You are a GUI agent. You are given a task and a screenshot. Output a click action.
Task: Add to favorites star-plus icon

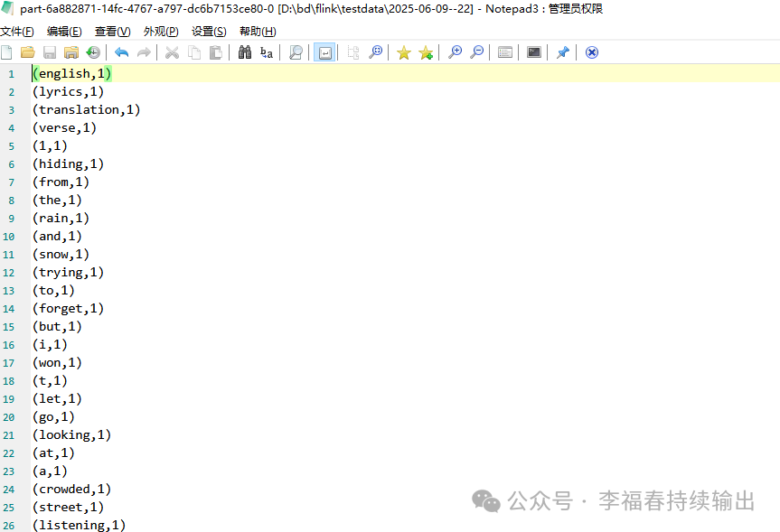tap(426, 52)
